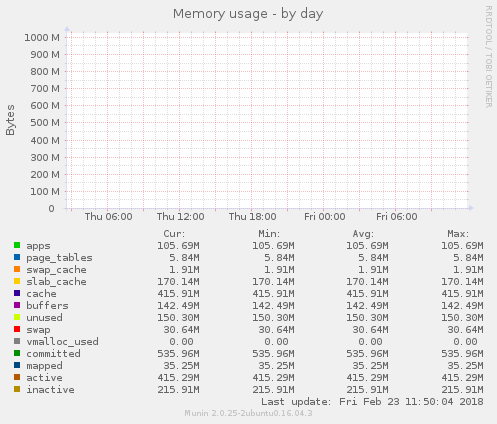This screenshot has width=497, height=424.
Task: Click the mapped Min value 35.25M
Action: point(276,366)
